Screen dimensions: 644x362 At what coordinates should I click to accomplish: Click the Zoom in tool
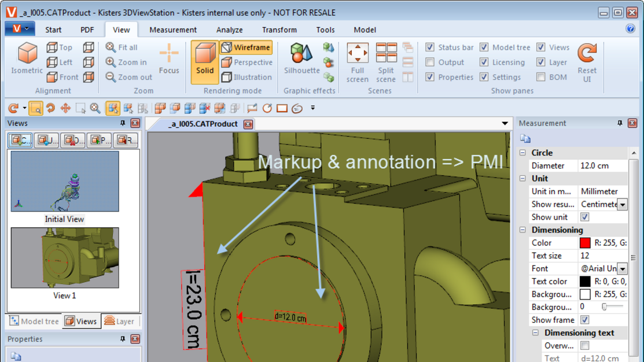[x=126, y=62]
